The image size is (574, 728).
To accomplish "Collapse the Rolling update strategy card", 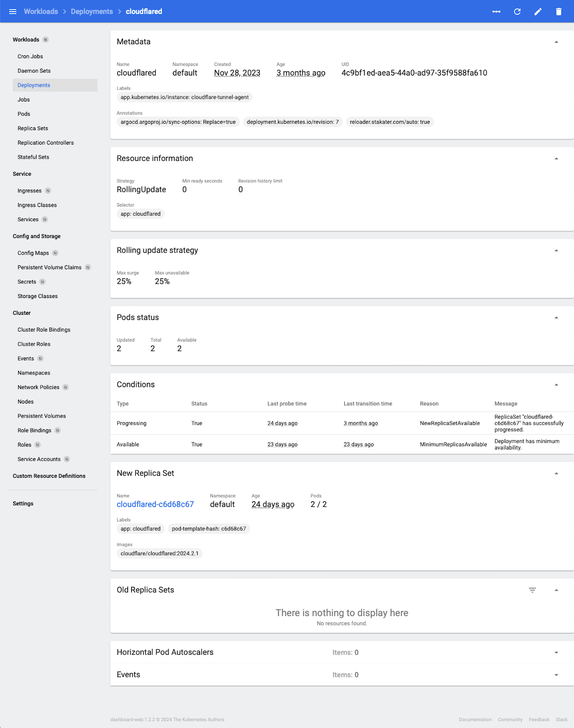I will [556, 250].
